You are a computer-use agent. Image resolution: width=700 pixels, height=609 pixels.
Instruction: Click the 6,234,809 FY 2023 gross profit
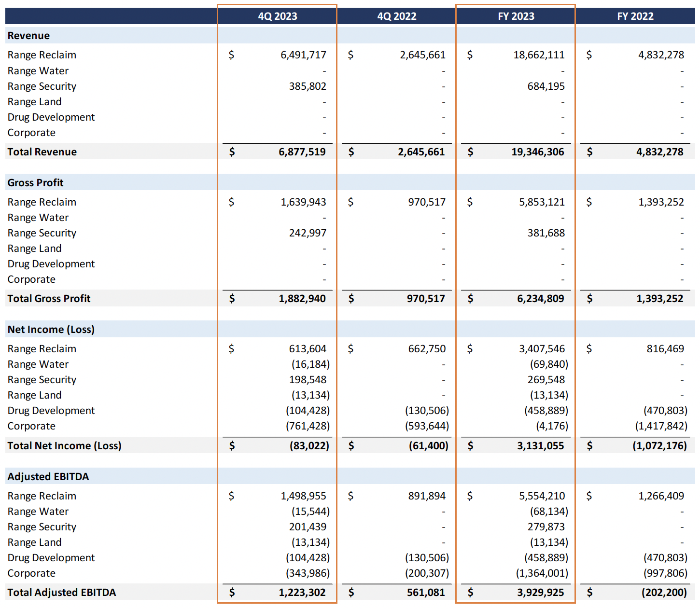pyautogui.click(x=541, y=298)
